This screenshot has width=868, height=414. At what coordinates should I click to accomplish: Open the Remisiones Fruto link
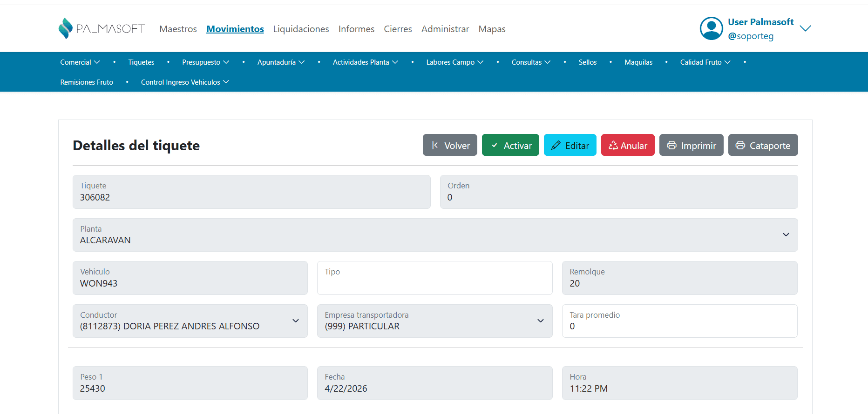[87, 82]
